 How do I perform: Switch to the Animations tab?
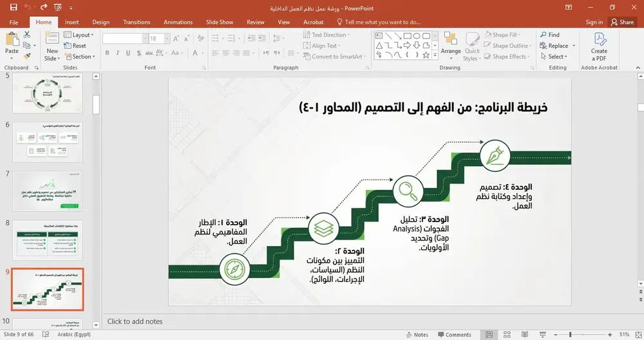pos(178,22)
